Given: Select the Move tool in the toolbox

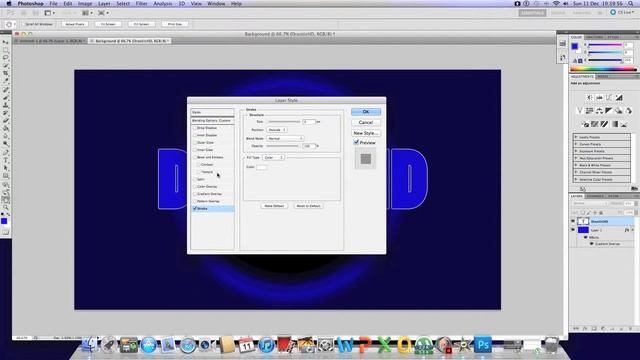Looking at the screenshot, I should 6,42.
